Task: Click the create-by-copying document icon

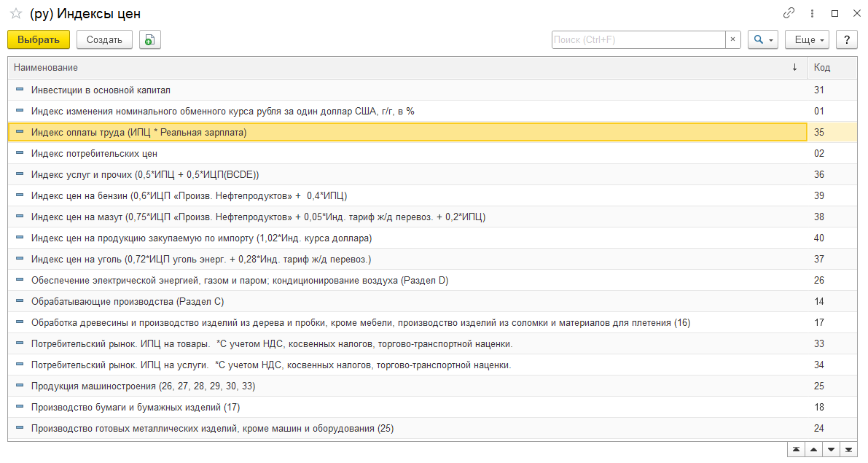Action: click(149, 40)
